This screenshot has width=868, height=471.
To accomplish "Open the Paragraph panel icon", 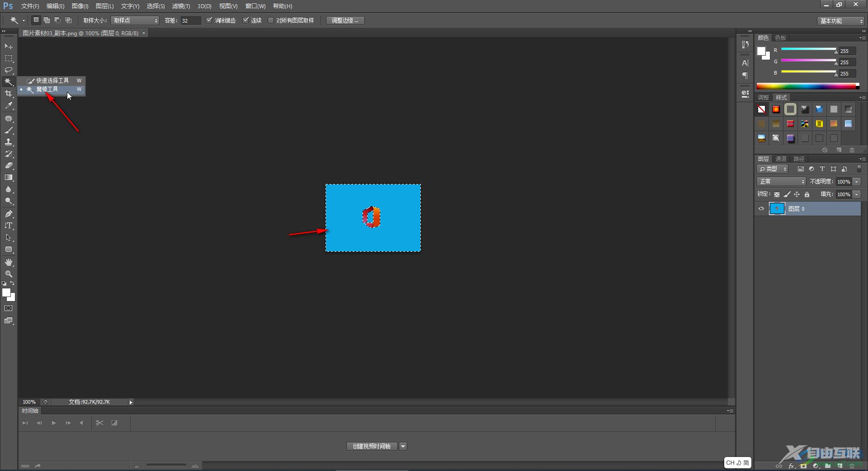I will pos(745,75).
